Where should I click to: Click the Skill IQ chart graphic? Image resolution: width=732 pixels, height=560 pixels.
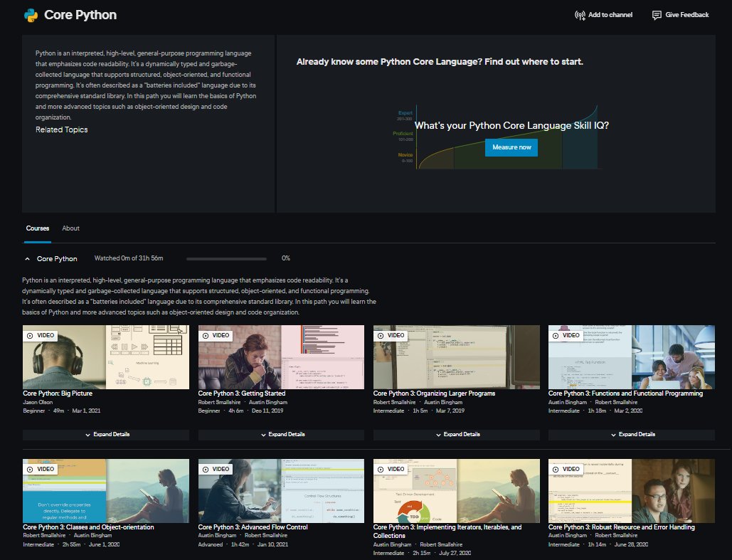[x=497, y=138]
